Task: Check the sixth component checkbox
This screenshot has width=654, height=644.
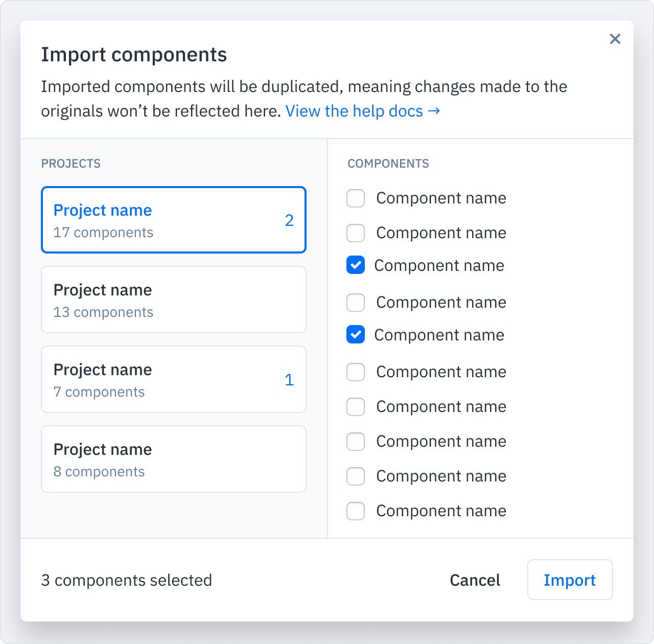Action: (x=355, y=372)
